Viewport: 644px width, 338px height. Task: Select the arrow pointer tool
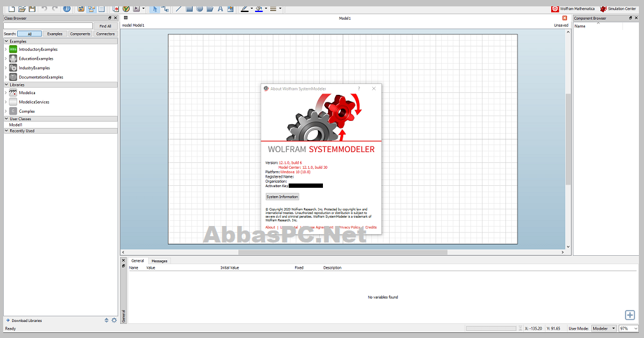click(x=155, y=9)
